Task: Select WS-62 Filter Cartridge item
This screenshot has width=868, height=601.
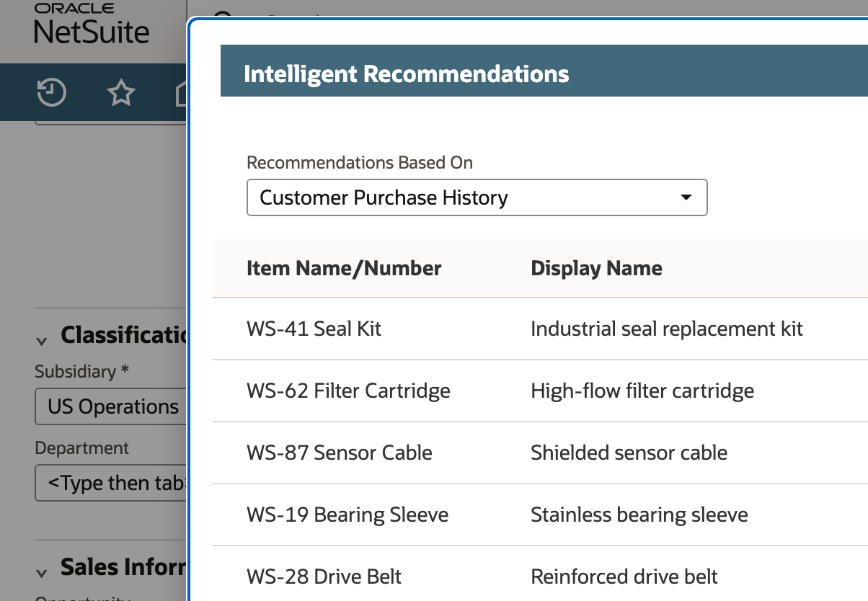Action: click(348, 391)
